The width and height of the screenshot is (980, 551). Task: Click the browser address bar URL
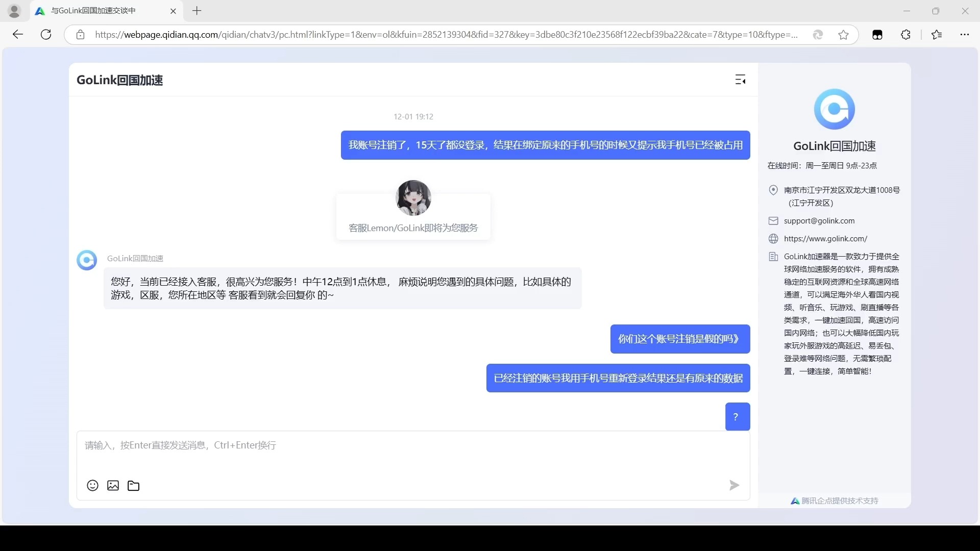[x=446, y=35]
